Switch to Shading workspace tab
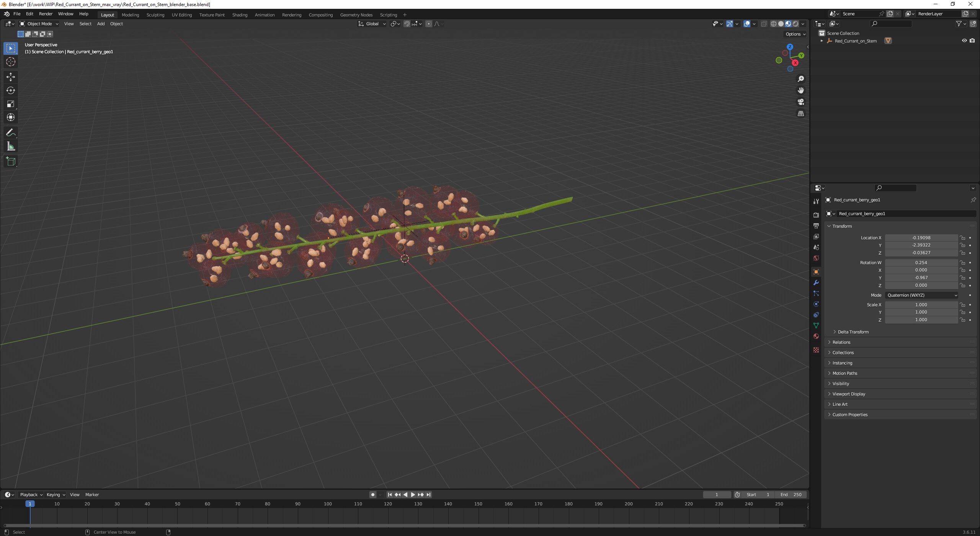Image resolution: width=980 pixels, height=536 pixels. [240, 15]
